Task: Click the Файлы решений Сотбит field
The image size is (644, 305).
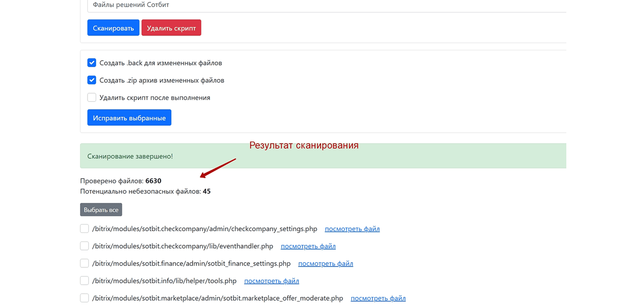Action: point(327,5)
